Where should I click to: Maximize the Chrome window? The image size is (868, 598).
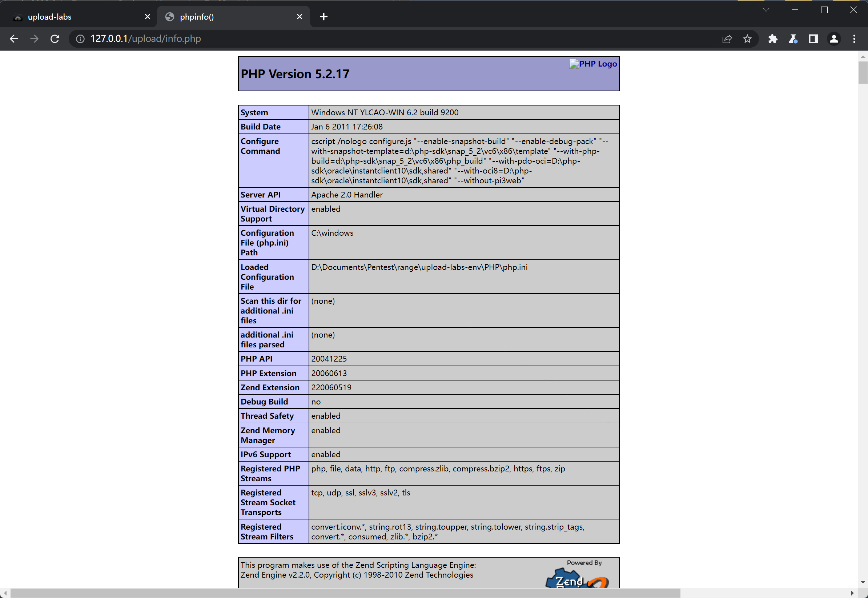tap(824, 10)
